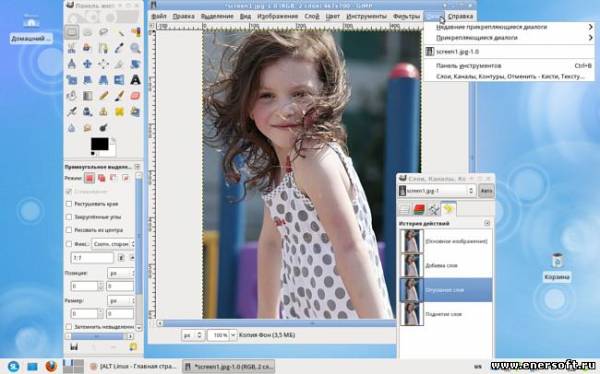Select the Scissors Select tool
600x374 pixels.
[72, 48]
